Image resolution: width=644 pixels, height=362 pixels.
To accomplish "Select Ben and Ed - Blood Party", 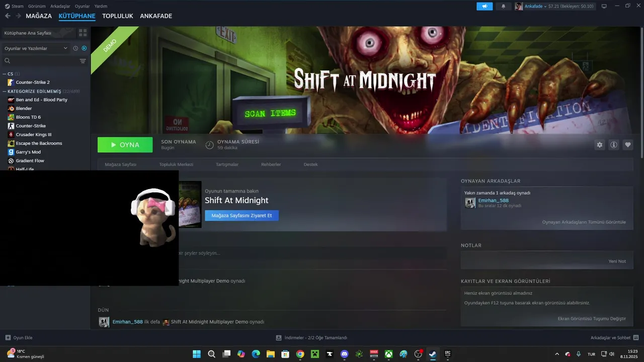I will click(41, 100).
